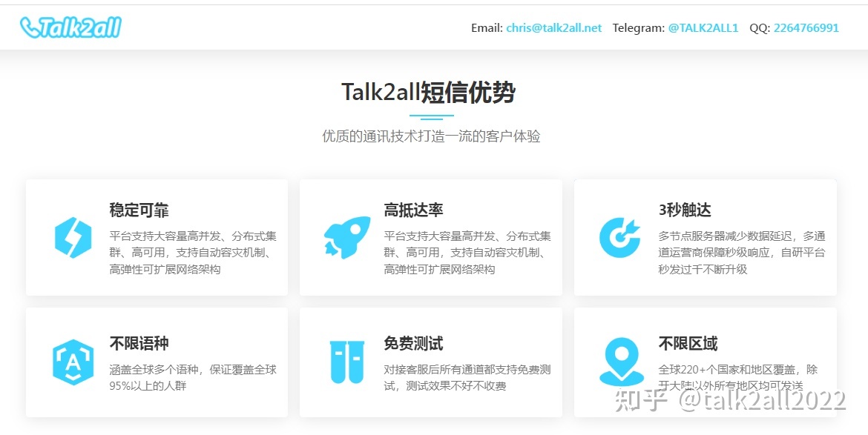The image size is (868, 435).
Task: Click the 稳定可靠 card heading
Action: point(139,210)
